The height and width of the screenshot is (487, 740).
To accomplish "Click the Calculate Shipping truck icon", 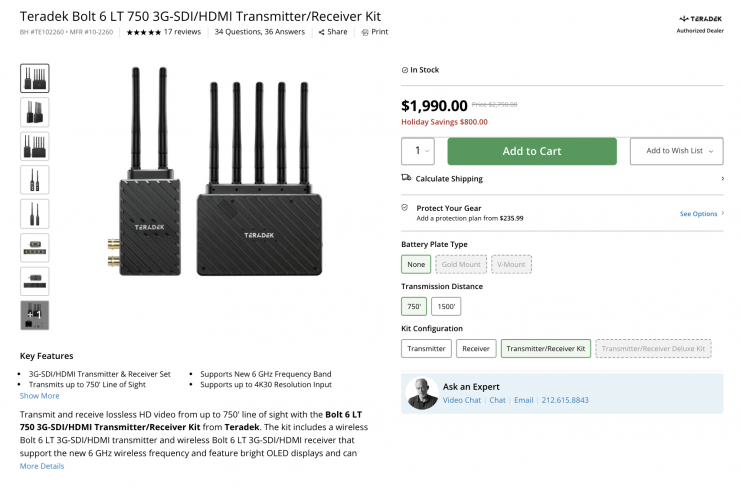I will [406, 178].
